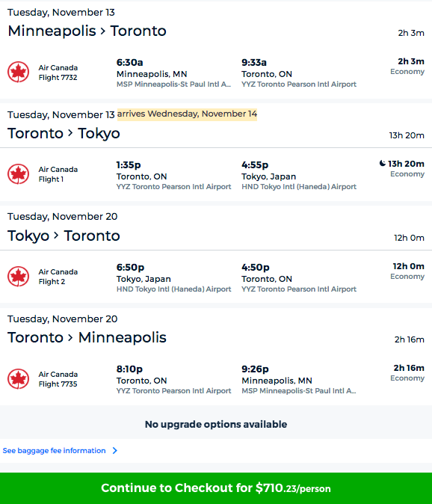The height and width of the screenshot is (504, 432).
Task: Click arrow in Toronto to Minneapolis heading
Action: coord(71,337)
